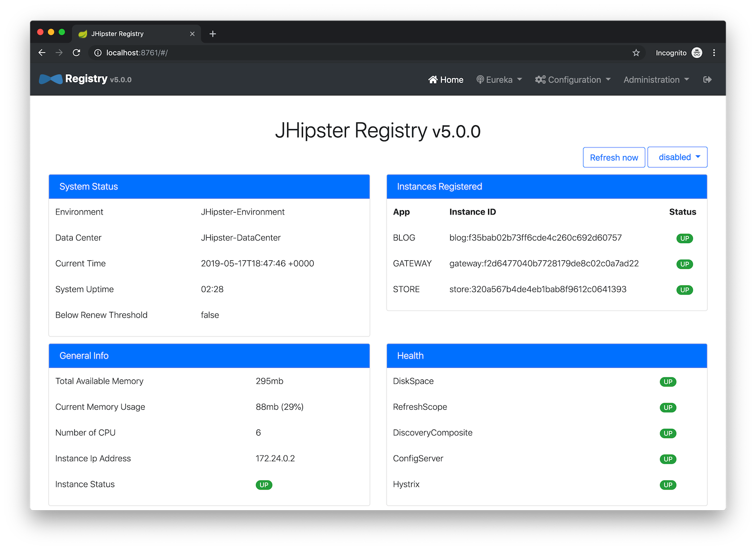
Task: Expand the Administration dropdown menu
Action: point(656,80)
